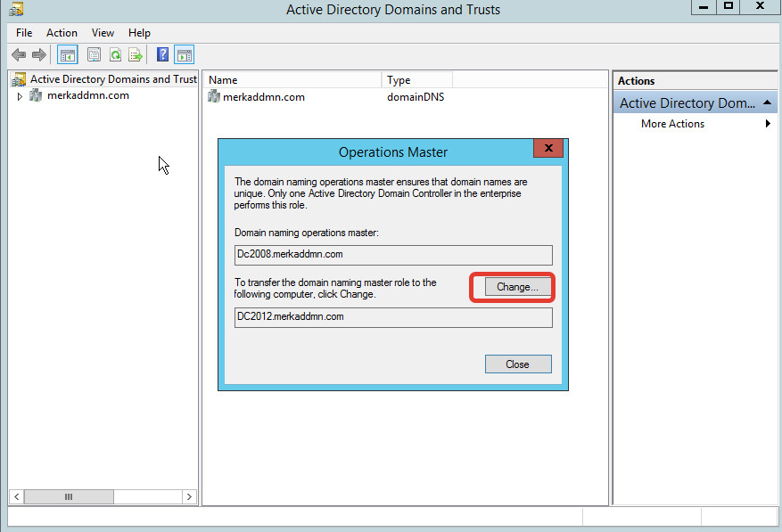Toggle Show/Hide Console Tree toolbar icon

(x=68, y=55)
